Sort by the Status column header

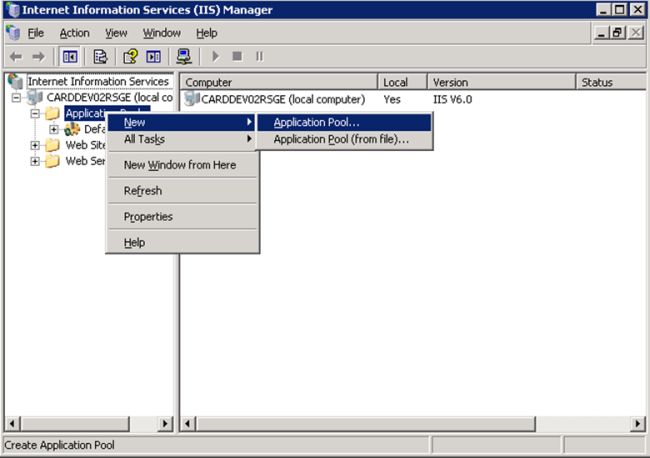pyautogui.click(x=611, y=82)
